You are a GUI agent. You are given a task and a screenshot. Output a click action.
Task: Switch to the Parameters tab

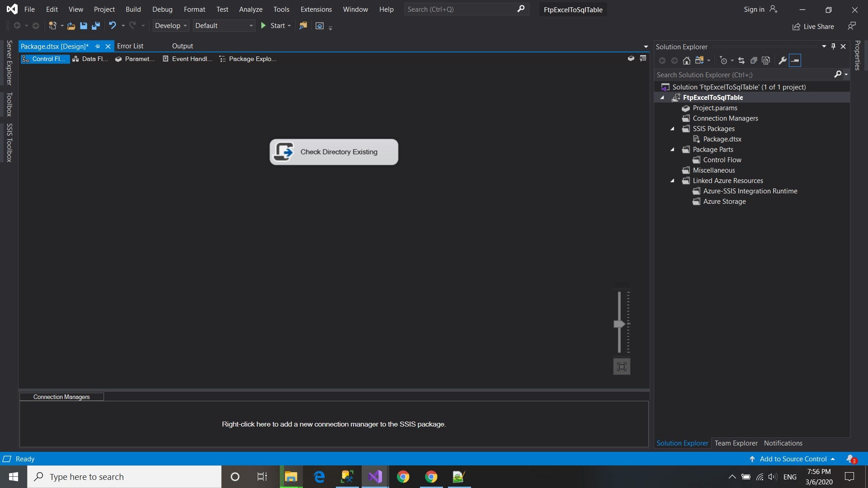point(135,59)
